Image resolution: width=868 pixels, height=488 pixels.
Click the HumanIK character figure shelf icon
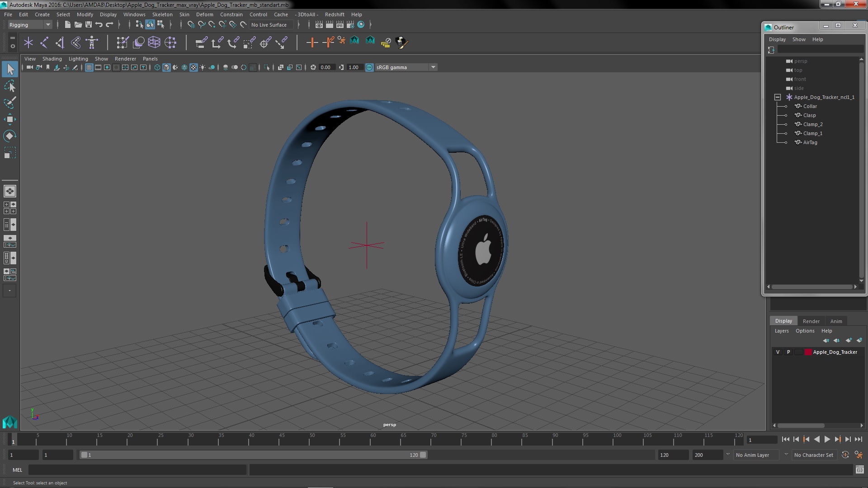(92, 42)
